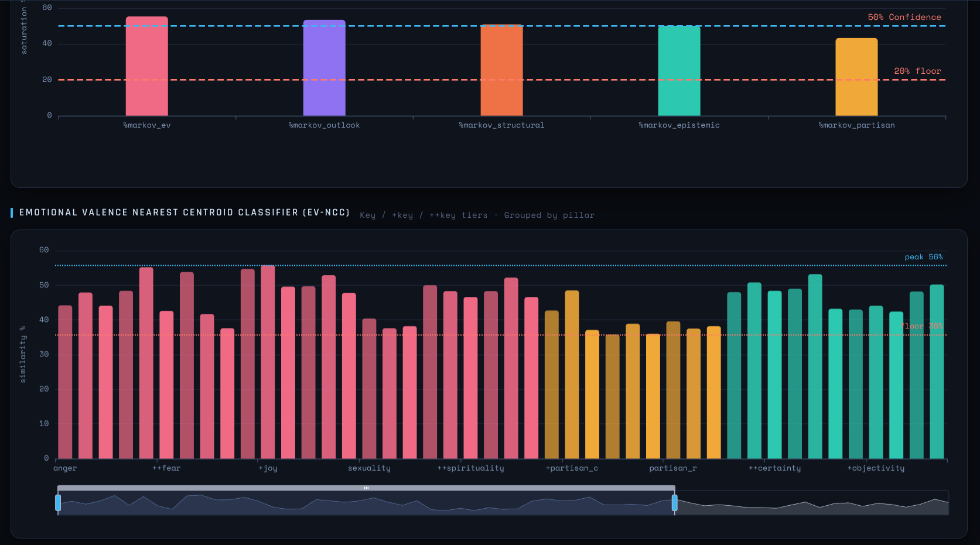Click the bar above the sexuality label
This screenshot has height=545, width=980.
(369, 389)
